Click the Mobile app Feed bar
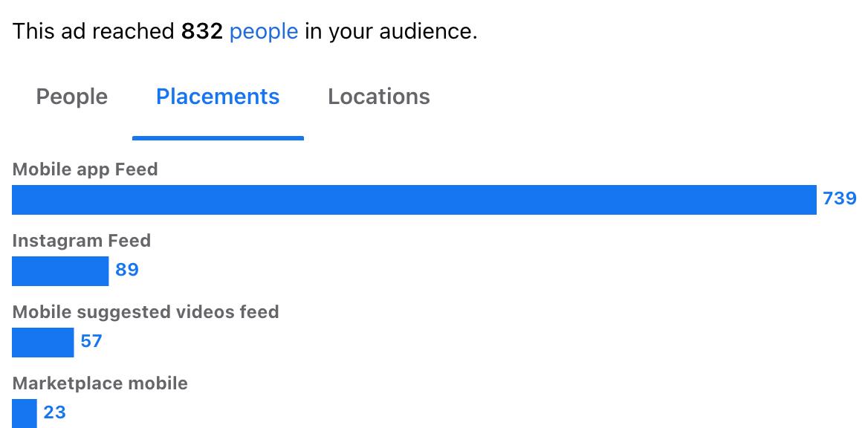868x428 pixels. tap(414, 200)
